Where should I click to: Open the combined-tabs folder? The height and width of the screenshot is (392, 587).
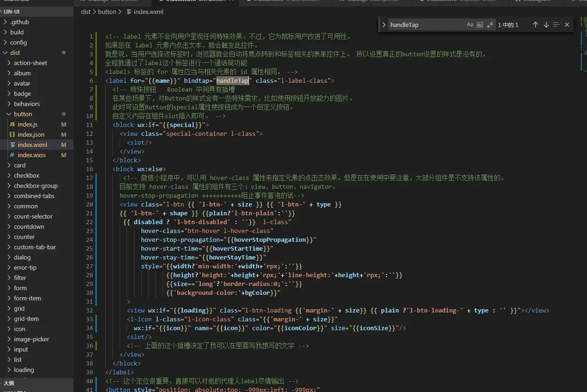37,196
